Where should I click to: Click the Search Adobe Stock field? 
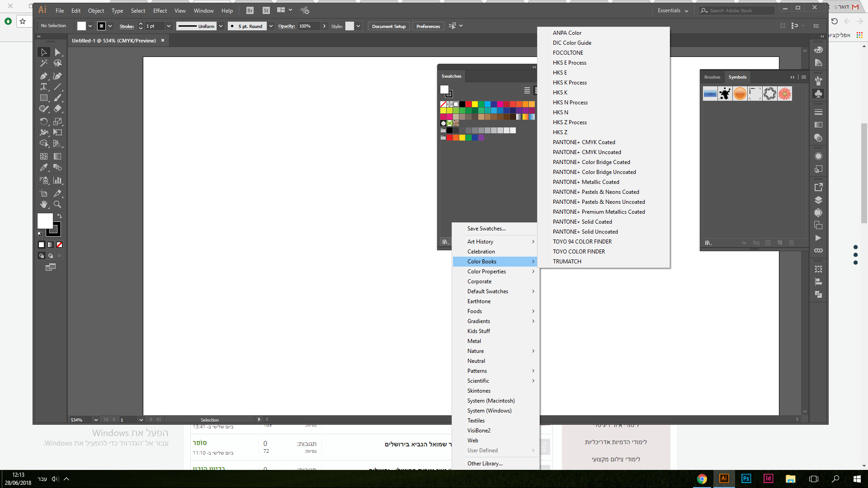pos(737,10)
